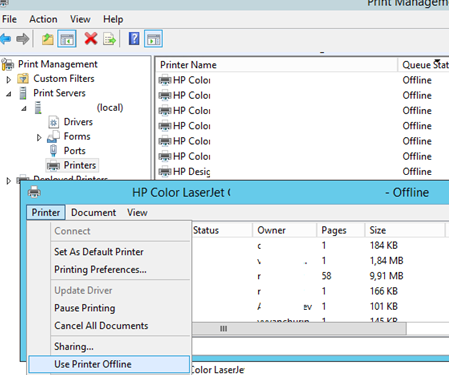Collapse the (local) server node
Viewport: 449px width, 375px height.
coord(24,109)
